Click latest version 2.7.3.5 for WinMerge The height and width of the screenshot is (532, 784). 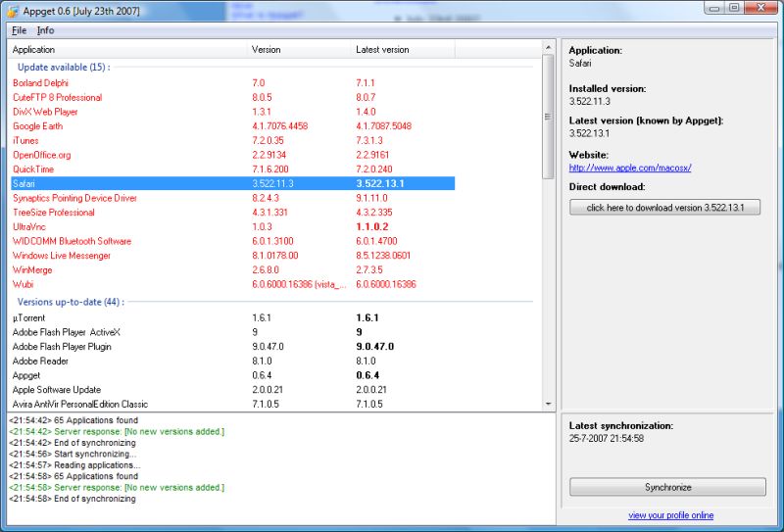coord(369,270)
